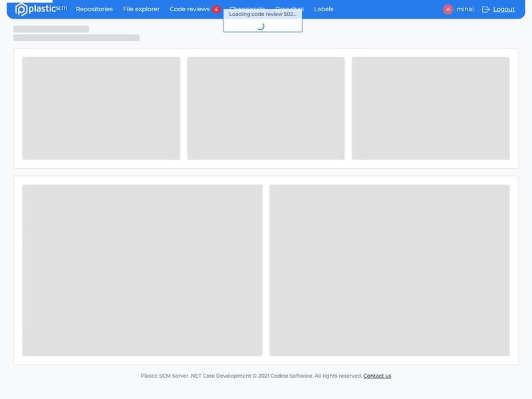Screen dimensions: 532x399
Task: Open the Branches navigation item
Action: pos(288,9)
